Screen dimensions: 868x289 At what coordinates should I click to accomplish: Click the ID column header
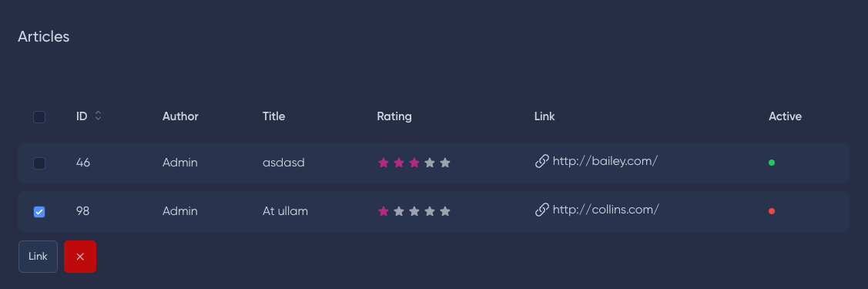pos(82,116)
